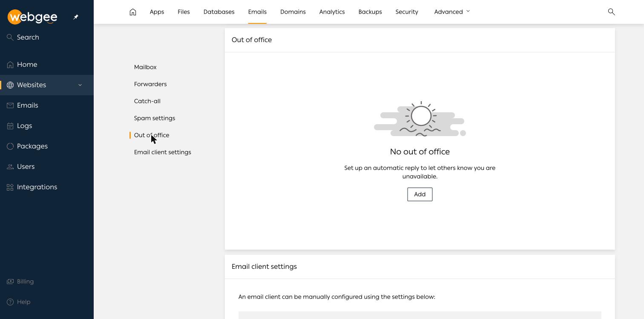Click the sidebar Search field text
This screenshot has width=644, height=319.
click(28, 37)
